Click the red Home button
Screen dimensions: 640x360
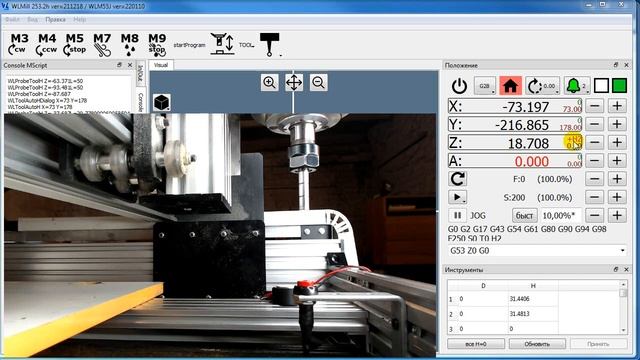(510, 86)
